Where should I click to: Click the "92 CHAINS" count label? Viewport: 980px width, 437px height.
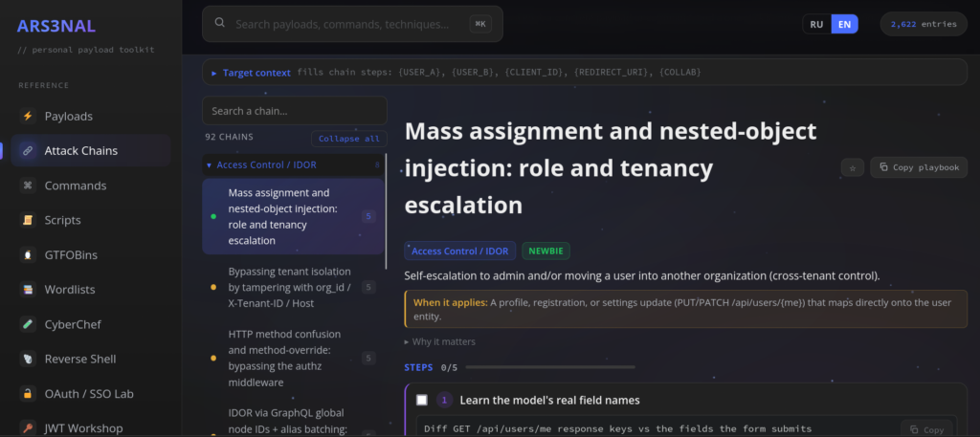pyautogui.click(x=230, y=138)
